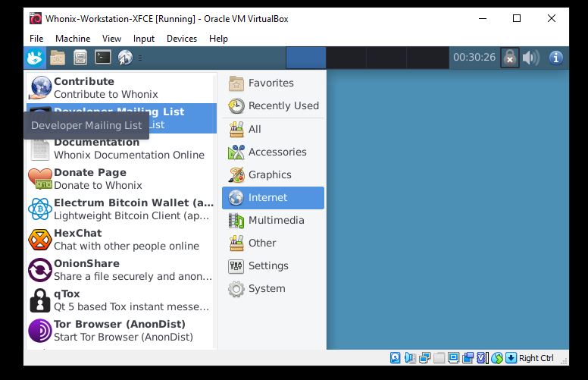
Task: Open the Donate Page heart icon
Action: tap(40, 179)
